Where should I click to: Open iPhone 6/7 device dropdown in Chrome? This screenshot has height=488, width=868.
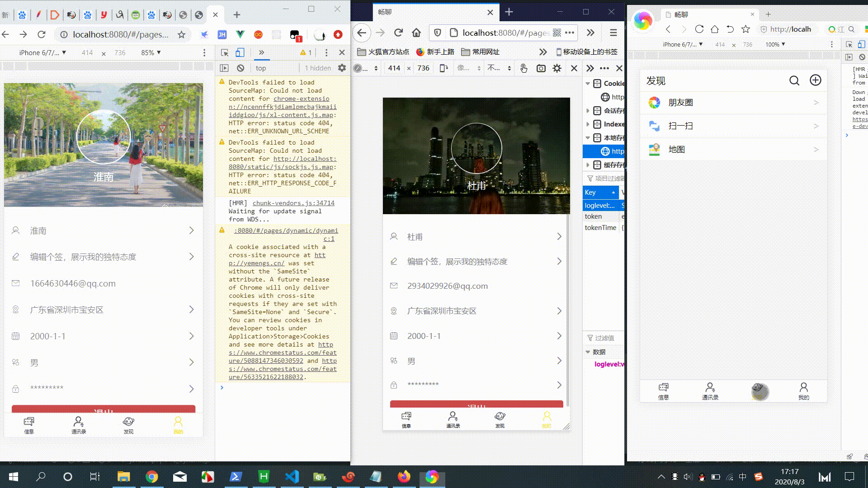click(42, 53)
